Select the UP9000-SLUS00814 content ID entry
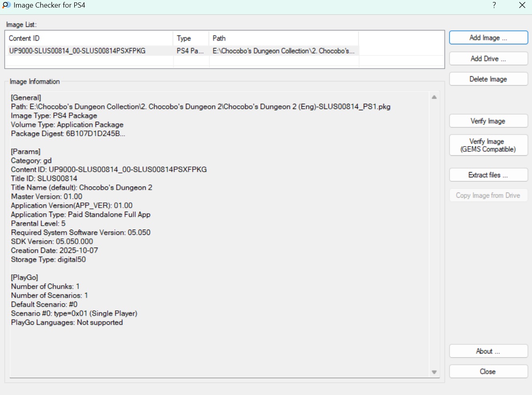Screen dimensions: 532x395 77,51
